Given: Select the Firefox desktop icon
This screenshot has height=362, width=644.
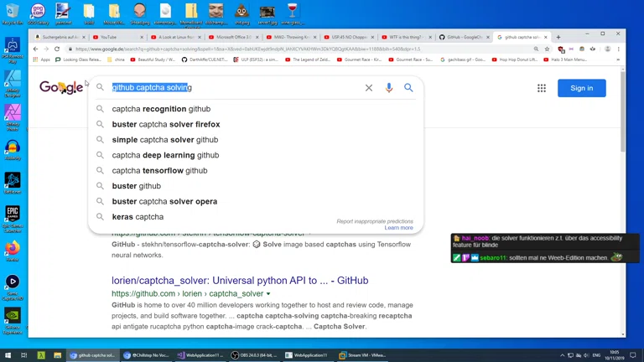Looking at the screenshot, I should (13, 251).
